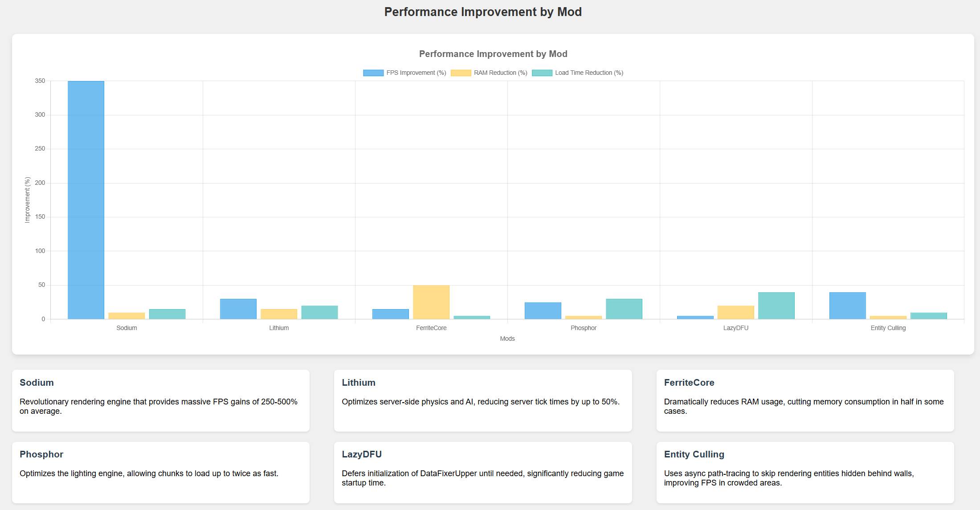Screen dimensions: 980x510
Task: Click the Sodium card heading
Action: pos(37,383)
